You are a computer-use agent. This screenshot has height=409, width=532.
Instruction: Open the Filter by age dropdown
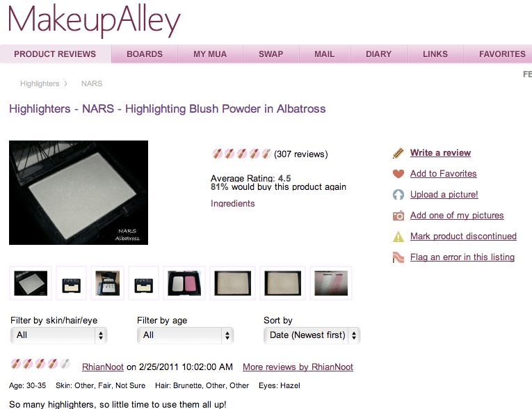point(185,335)
